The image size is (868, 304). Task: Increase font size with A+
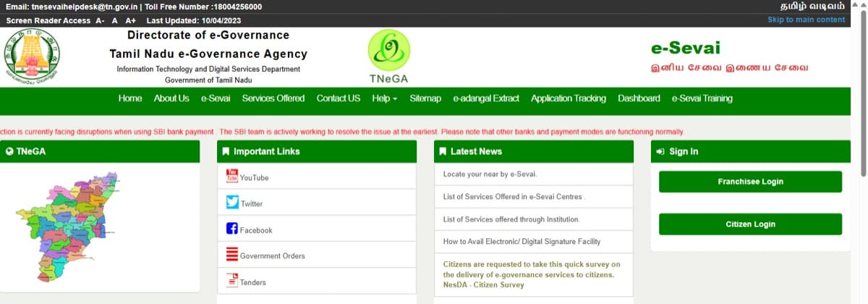pyautogui.click(x=131, y=20)
